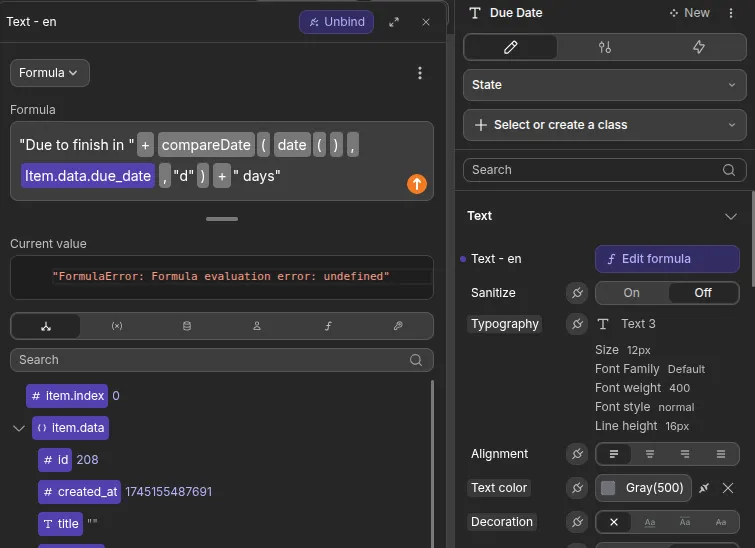Open the State dropdown
The width and height of the screenshot is (755, 548).
click(604, 85)
